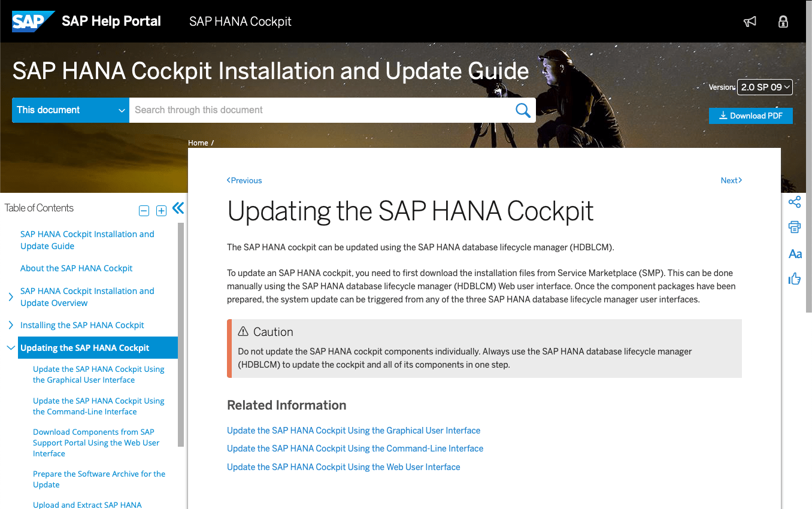Expand all Table of Contents entries with plus icon
Viewport: 812px width, 509px height.
click(x=160, y=211)
